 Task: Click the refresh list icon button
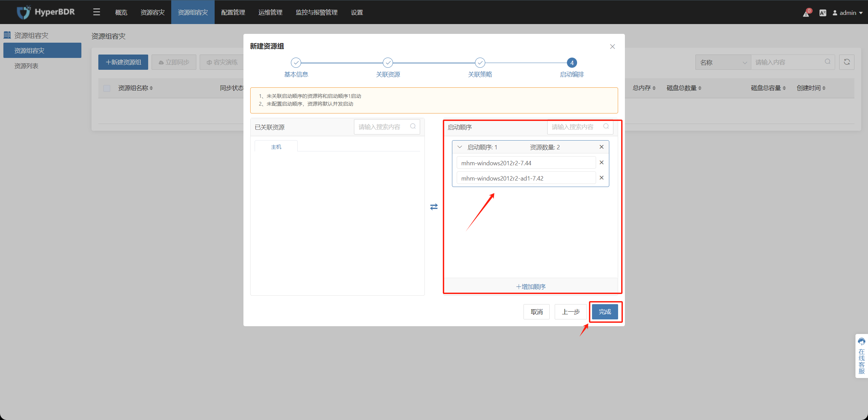click(847, 62)
